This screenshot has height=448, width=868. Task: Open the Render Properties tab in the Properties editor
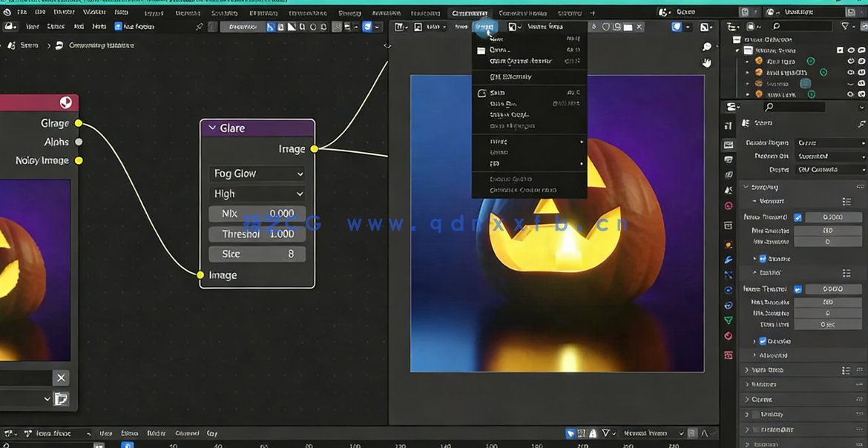[x=729, y=145]
